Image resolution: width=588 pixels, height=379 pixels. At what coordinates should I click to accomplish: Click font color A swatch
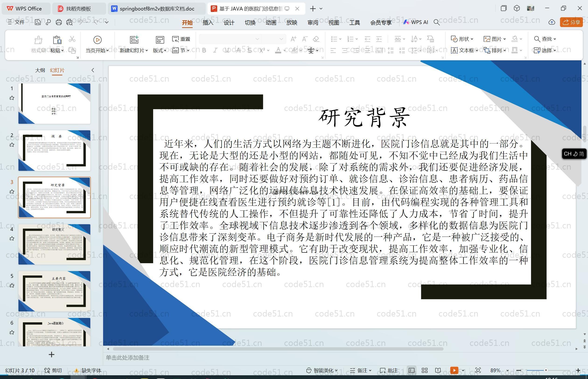pos(278,50)
